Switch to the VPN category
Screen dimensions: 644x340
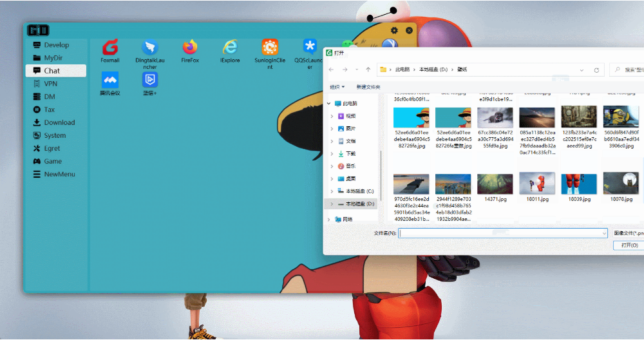(56, 84)
